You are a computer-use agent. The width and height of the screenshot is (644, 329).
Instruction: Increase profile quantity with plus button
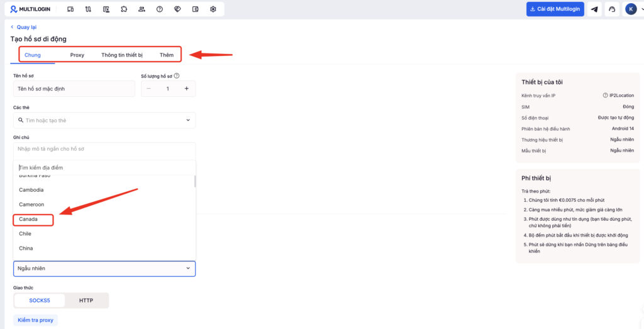pos(186,89)
